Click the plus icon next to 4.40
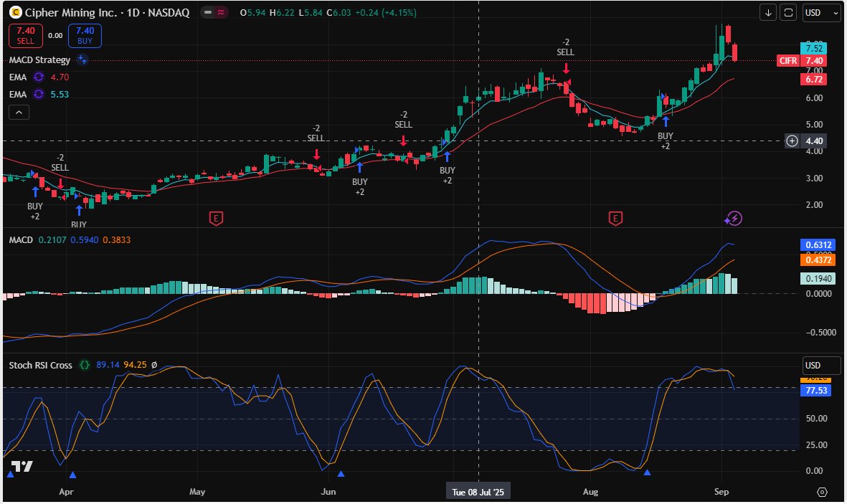Screen dimensions: 847x504 [792, 141]
